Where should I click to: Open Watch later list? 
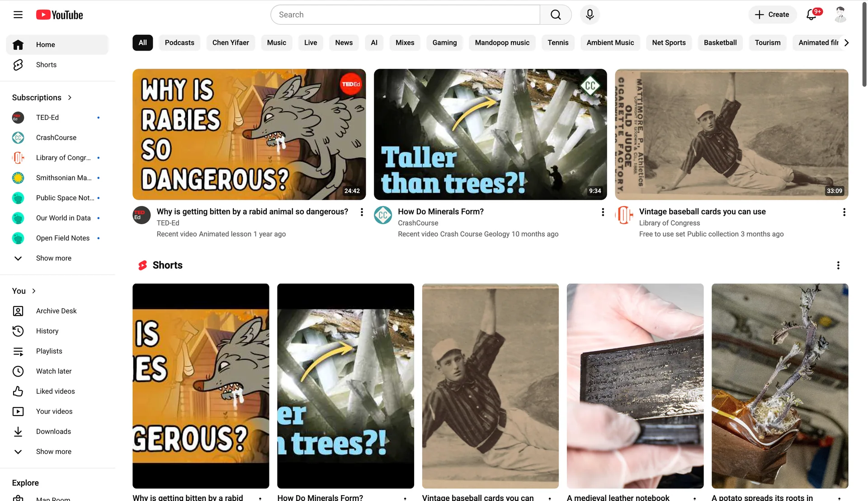[x=57, y=371]
